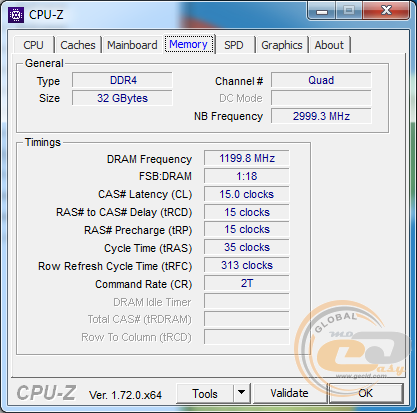This screenshot has height=413, width=417.
Task: Click the DRAM Frequency label
Action: [149, 159]
